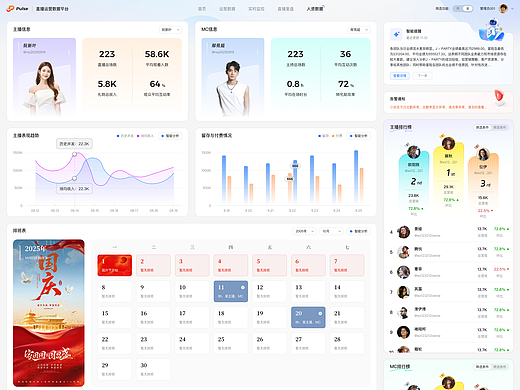This screenshot has height=390, width=520.
Task: Expand the account menu chevron beside the avatar
Action: tap(512, 9)
